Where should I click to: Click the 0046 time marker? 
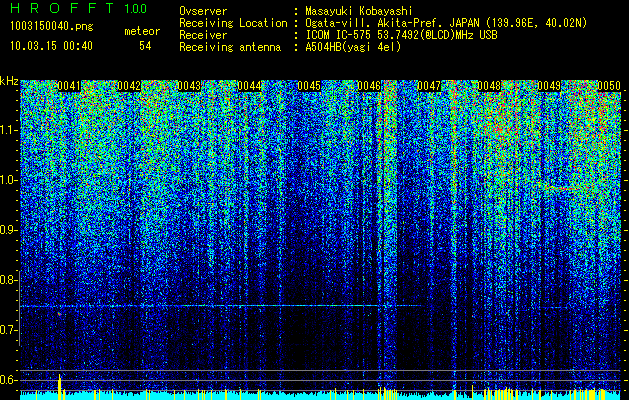tap(369, 86)
